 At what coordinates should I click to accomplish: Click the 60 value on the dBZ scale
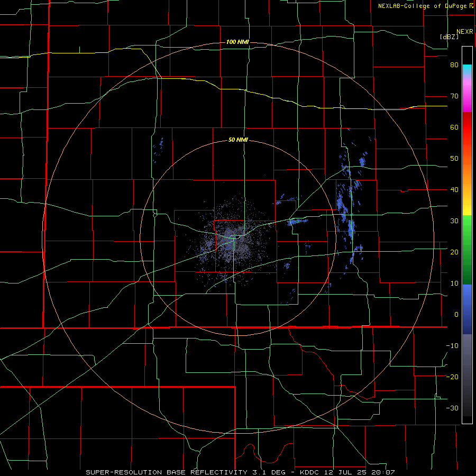[x=454, y=127]
